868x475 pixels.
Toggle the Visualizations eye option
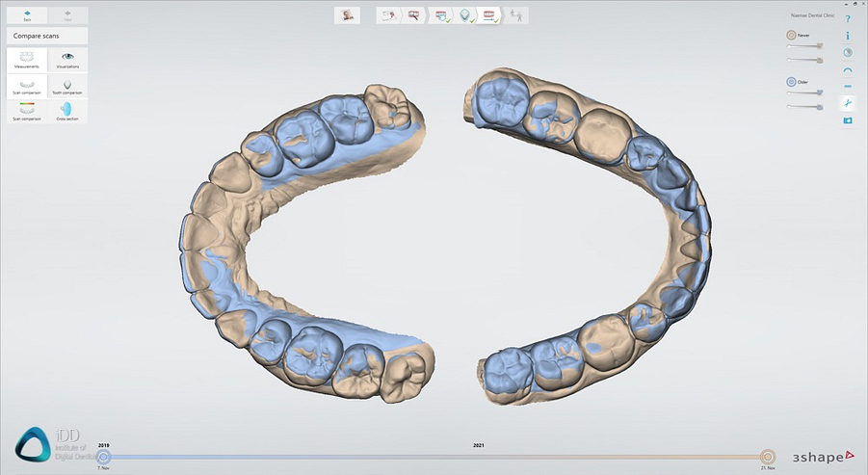tap(67, 61)
